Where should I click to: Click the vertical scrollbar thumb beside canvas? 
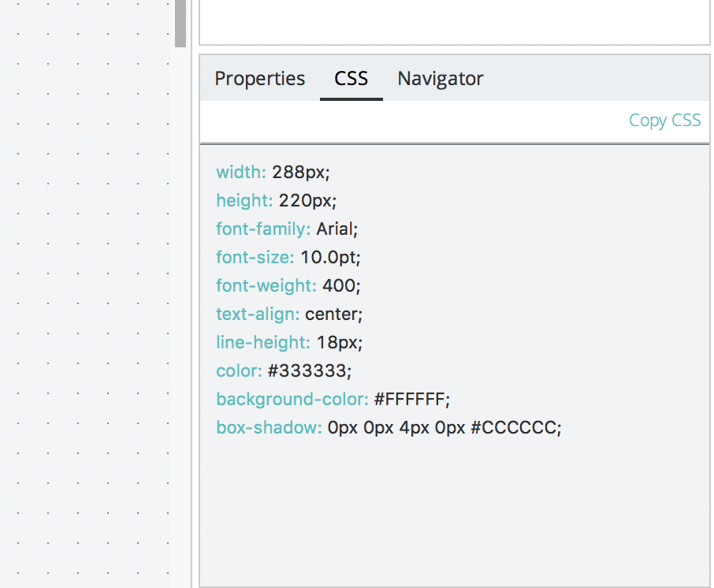[x=180, y=23]
